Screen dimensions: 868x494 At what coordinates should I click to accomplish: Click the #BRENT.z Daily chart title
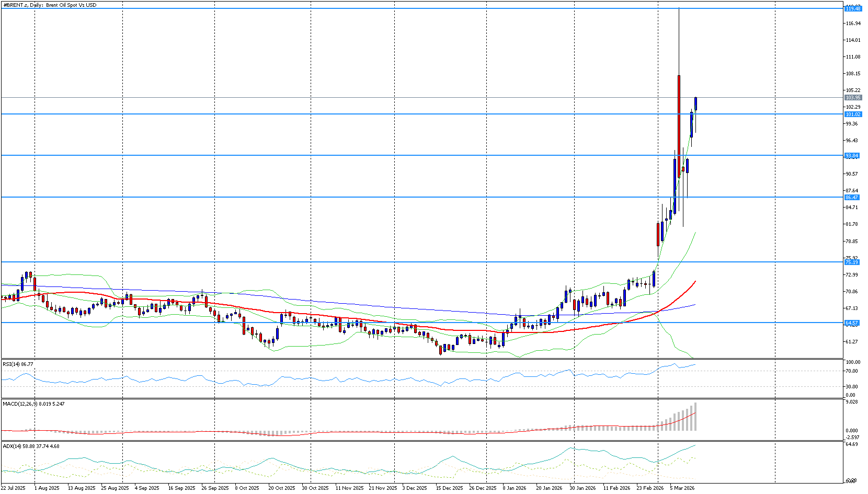pos(50,5)
